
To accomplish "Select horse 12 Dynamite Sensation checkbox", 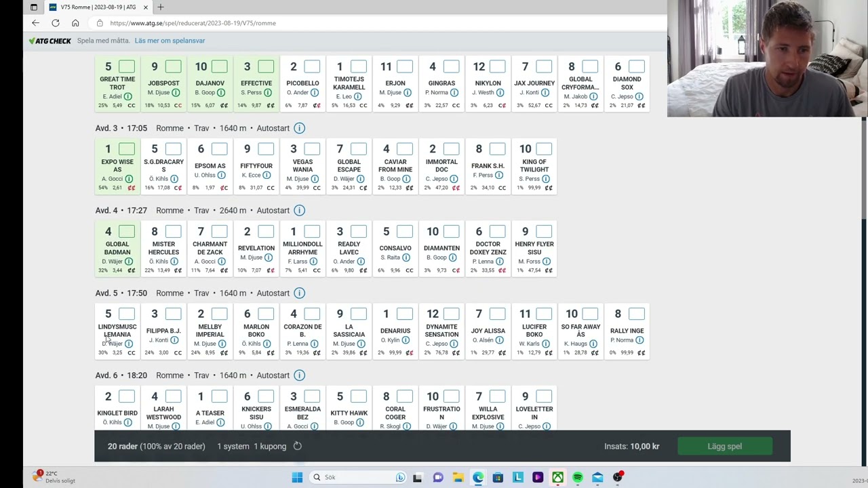I will pyautogui.click(x=451, y=314).
